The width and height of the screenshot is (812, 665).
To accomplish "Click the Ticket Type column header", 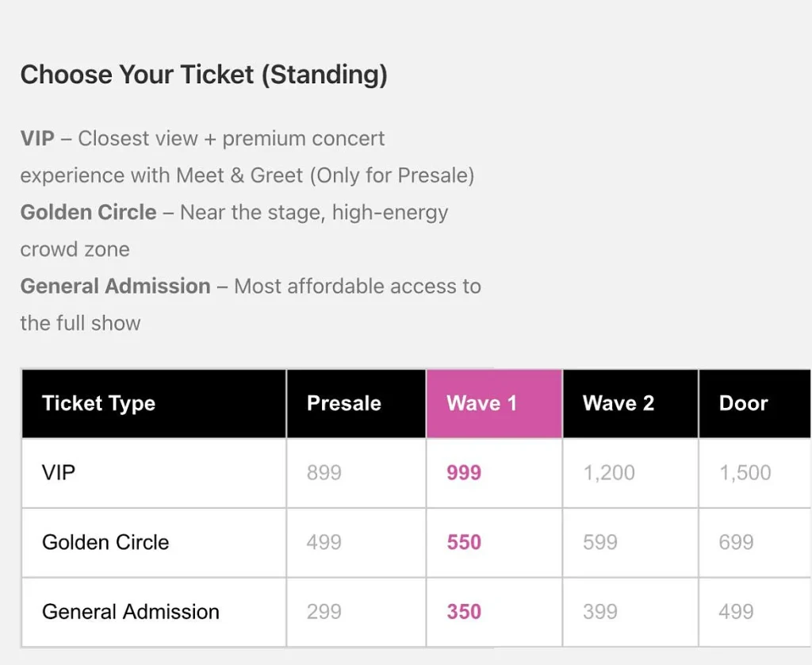I will (x=99, y=403).
